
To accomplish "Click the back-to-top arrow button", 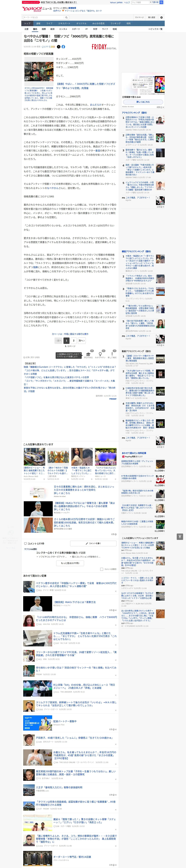I will (180, 537).
